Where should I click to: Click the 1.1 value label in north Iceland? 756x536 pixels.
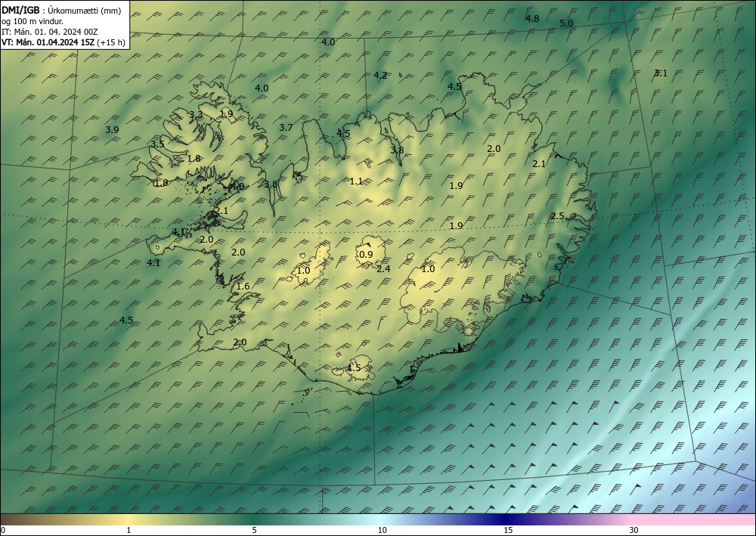point(356,181)
